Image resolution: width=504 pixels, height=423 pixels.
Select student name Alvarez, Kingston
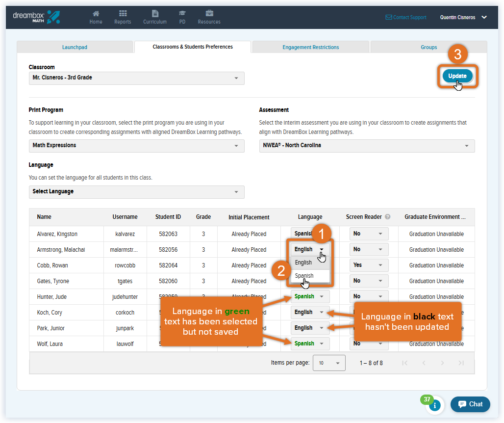[57, 234]
